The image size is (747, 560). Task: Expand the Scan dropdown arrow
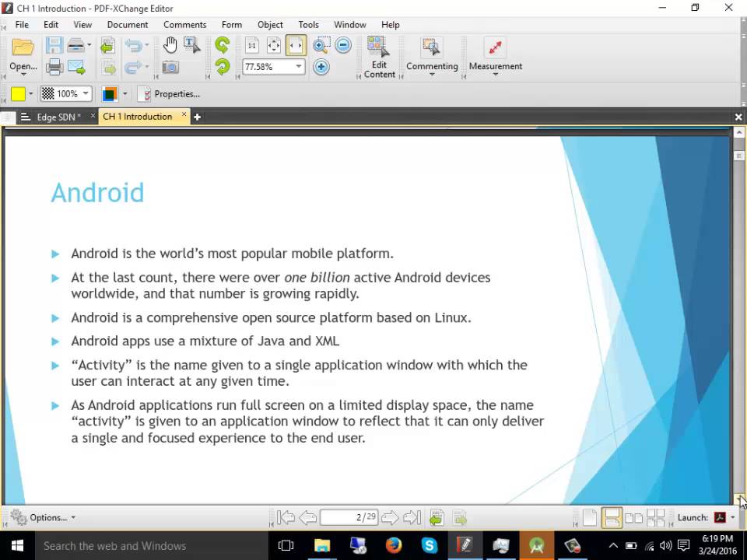click(89, 45)
